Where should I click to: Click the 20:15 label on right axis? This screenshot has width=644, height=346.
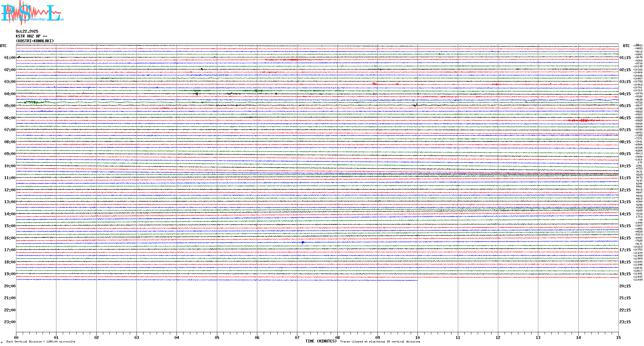(x=625, y=286)
